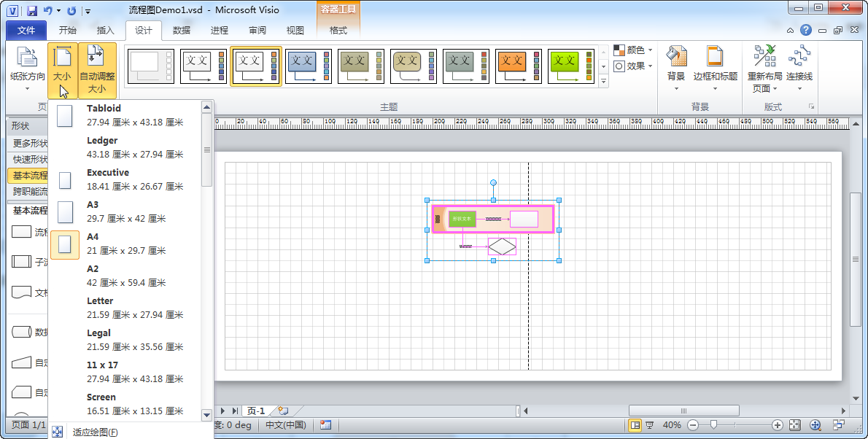Toggle the macro recording status bar button

point(326,425)
